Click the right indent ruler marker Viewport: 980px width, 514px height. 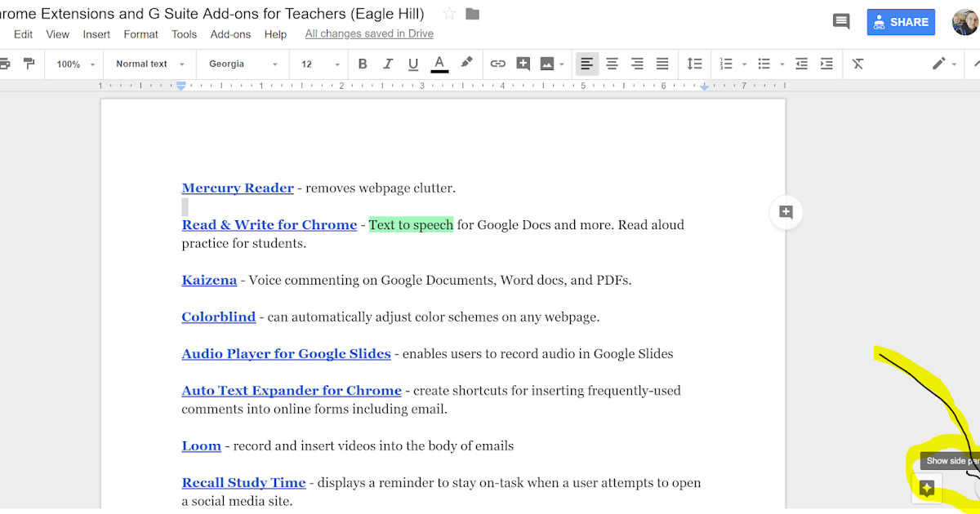(x=704, y=86)
